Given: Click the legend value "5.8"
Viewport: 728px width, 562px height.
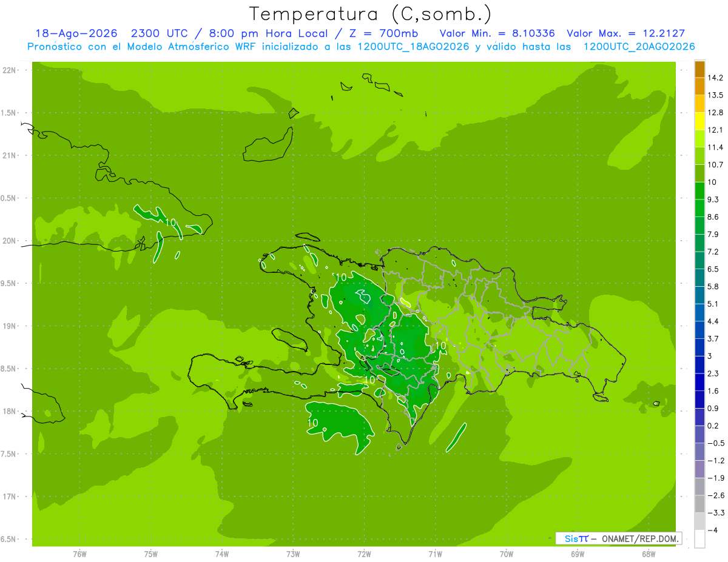Looking at the screenshot, I should (713, 287).
